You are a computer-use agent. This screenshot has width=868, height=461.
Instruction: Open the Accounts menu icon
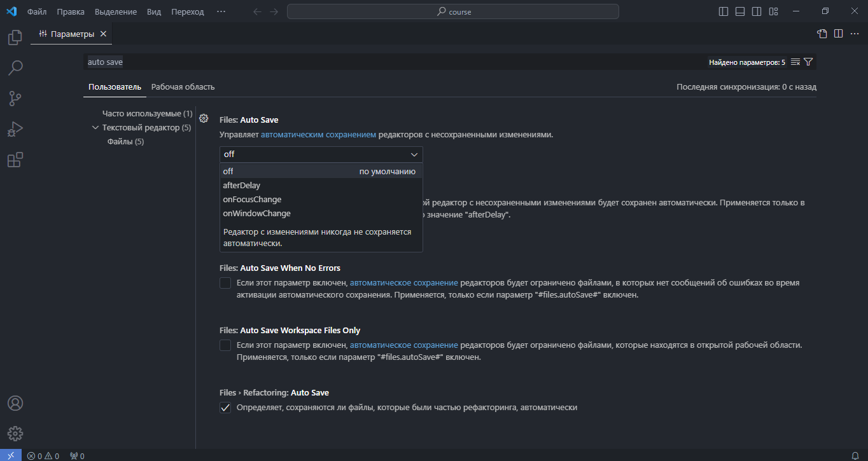pos(15,403)
